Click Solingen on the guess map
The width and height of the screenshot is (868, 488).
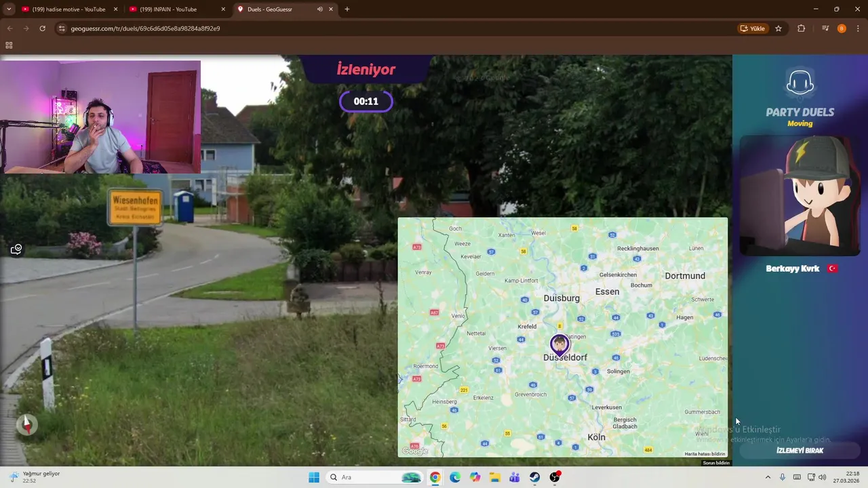click(618, 371)
